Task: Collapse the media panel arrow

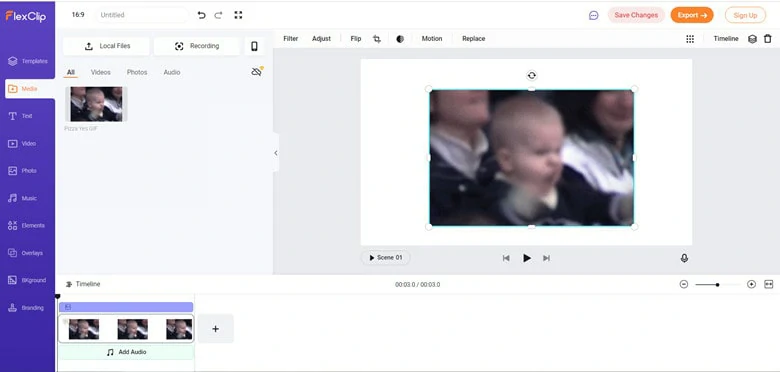Action: [x=276, y=153]
